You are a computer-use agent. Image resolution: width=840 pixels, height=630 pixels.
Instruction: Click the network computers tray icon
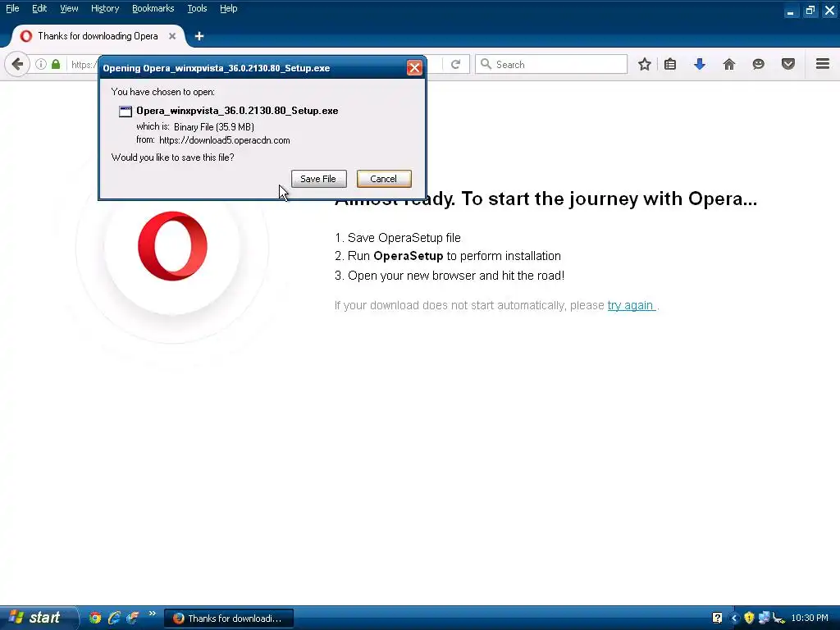(764, 619)
